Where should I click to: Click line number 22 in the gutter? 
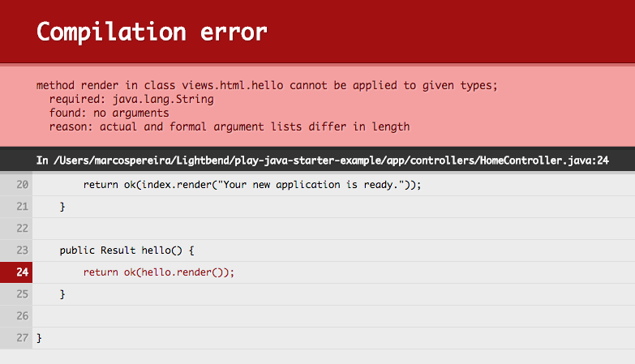(22, 229)
